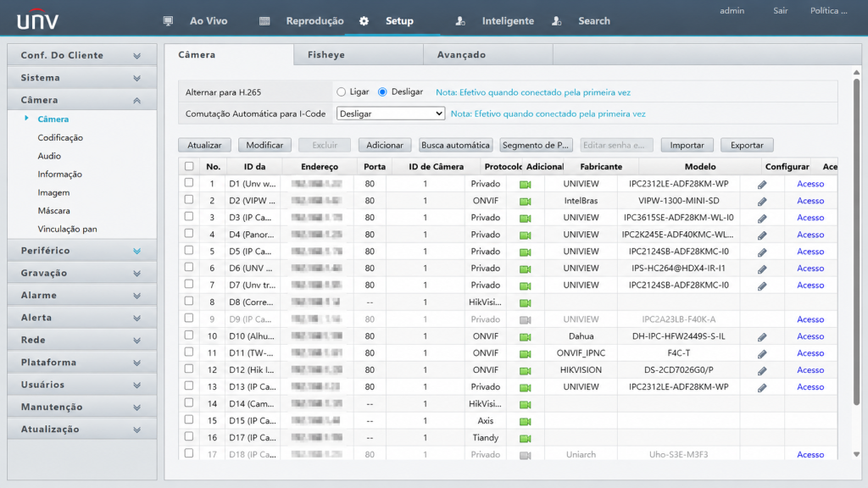Click the Busca automática button
Screen dimensions: 868x488
pos(455,145)
